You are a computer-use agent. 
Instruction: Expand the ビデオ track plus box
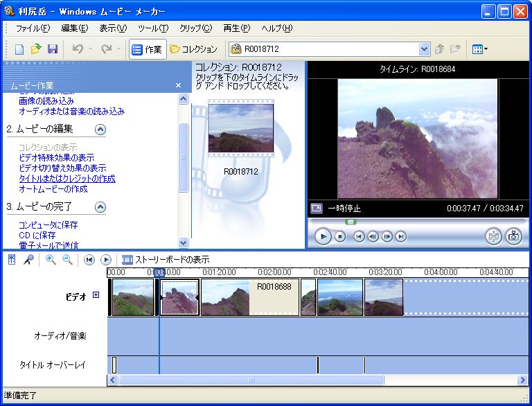[x=96, y=295]
